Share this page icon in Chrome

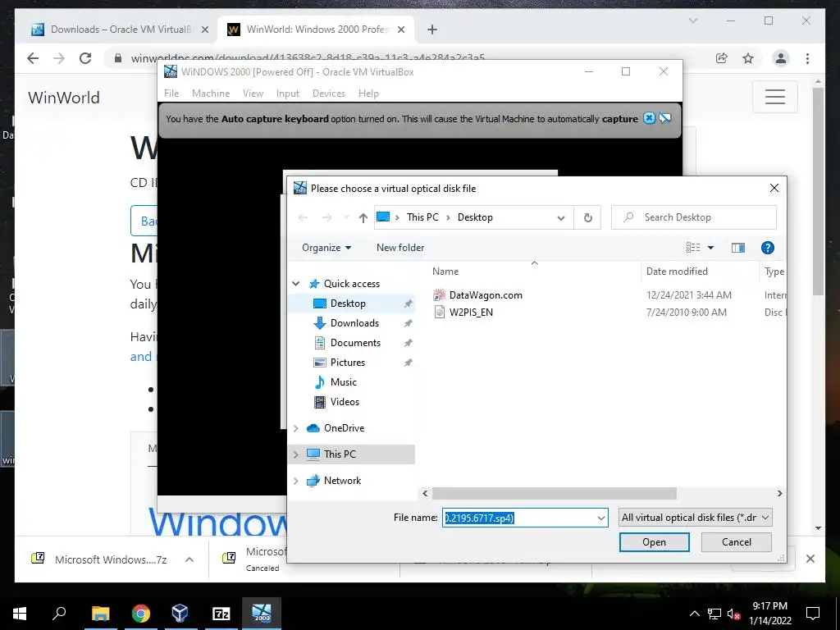[x=722, y=58]
